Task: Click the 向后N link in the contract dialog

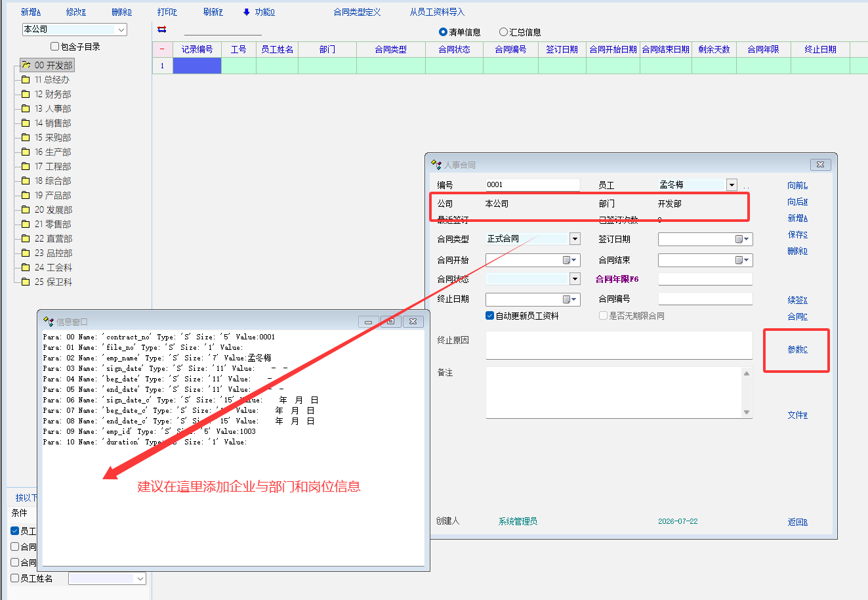Action: tap(798, 202)
